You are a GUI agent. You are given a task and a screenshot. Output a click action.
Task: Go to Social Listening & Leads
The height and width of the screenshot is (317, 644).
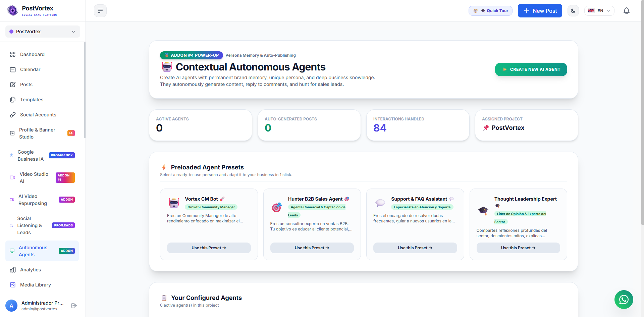point(42,225)
